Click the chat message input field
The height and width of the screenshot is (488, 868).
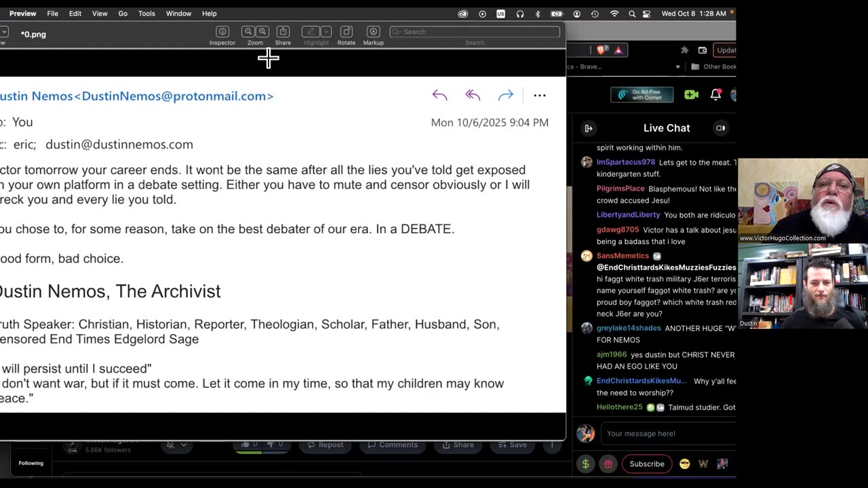(x=669, y=433)
